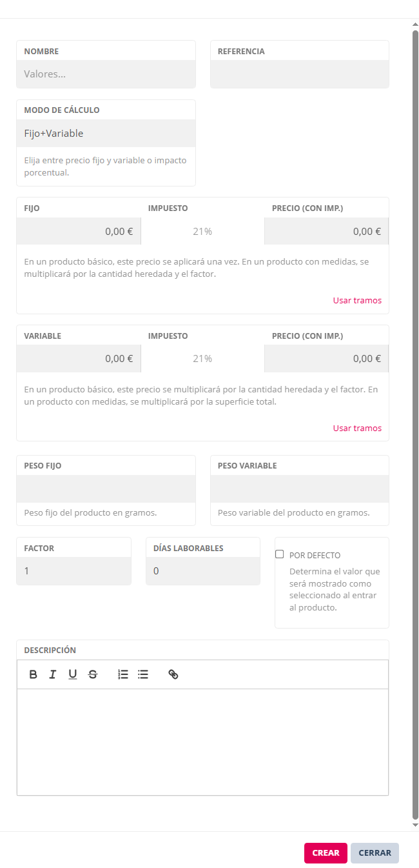Check the Por Defecto checkbox
This screenshot has width=419, height=868.
(x=280, y=554)
